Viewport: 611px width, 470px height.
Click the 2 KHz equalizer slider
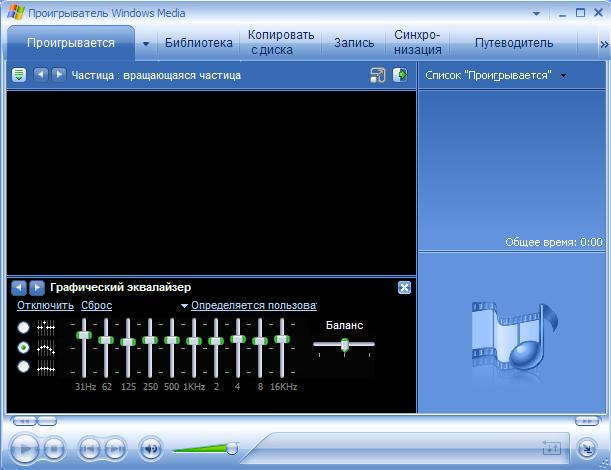pos(216,341)
